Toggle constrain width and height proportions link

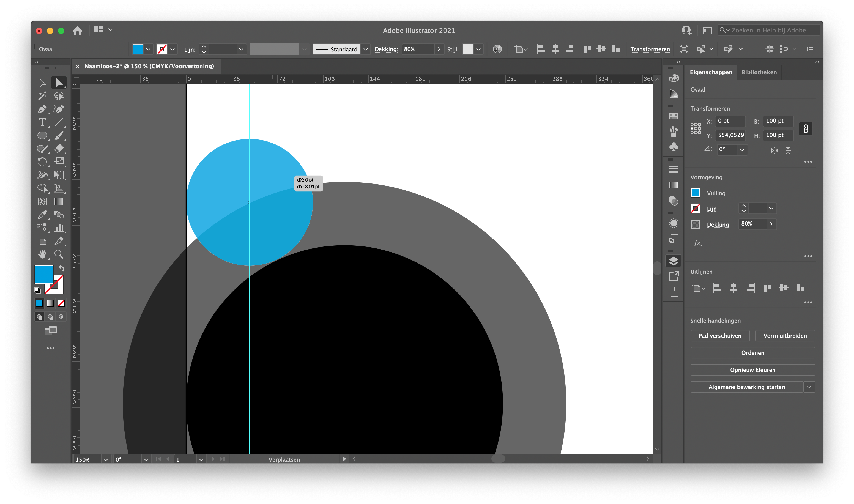806,129
